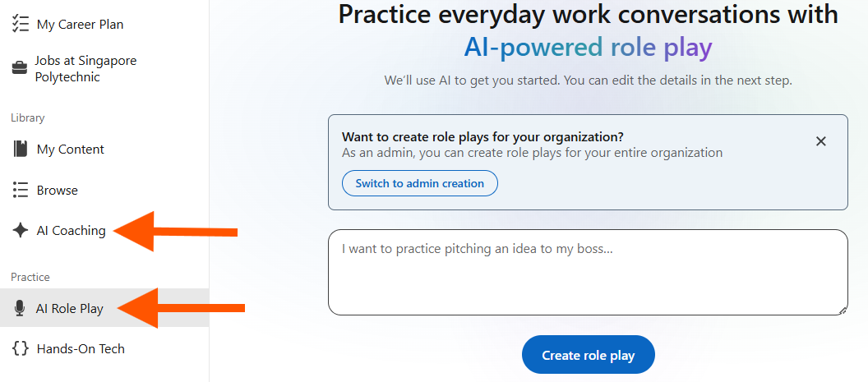Switch to admin creation mode
The image size is (868, 382).
click(419, 183)
